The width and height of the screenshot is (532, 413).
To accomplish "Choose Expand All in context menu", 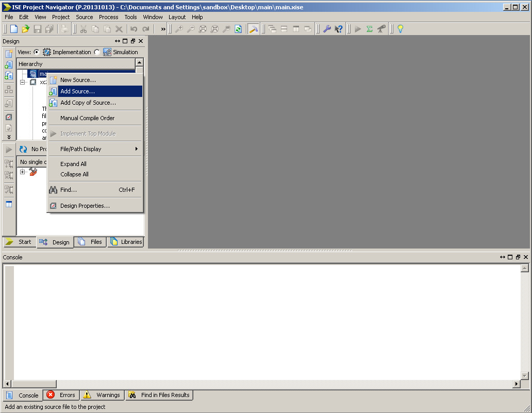I will click(x=95, y=164).
